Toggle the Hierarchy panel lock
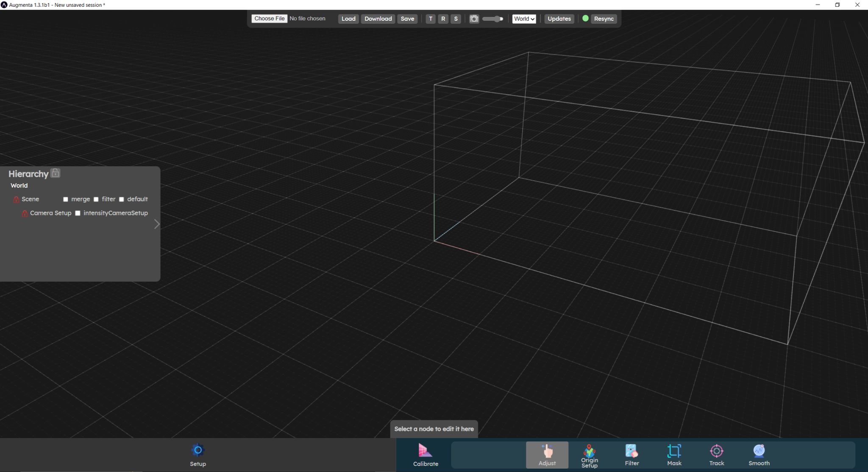Image resolution: width=868 pixels, height=472 pixels. tap(55, 173)
